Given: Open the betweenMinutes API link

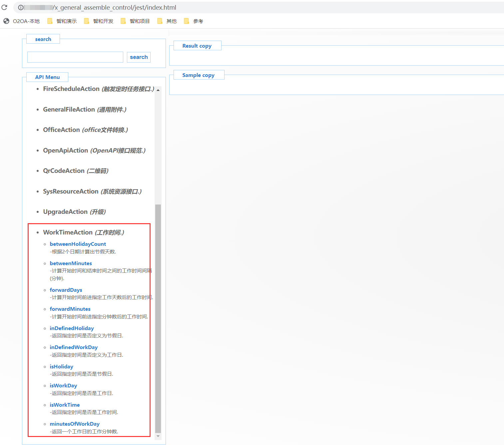Looking at the screenshot, I should coord(71,263).
